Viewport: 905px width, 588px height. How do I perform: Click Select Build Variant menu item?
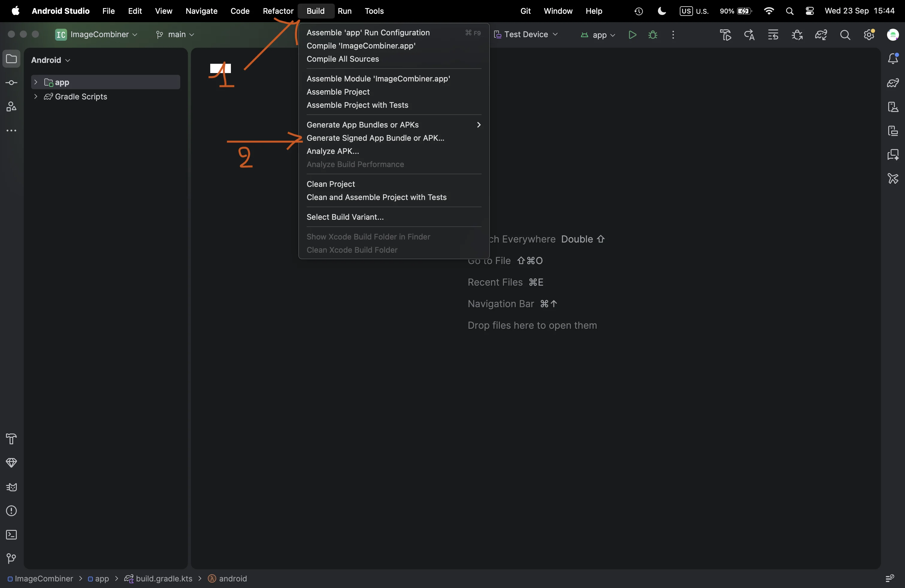pyautogui.click(x=394, y=217)
